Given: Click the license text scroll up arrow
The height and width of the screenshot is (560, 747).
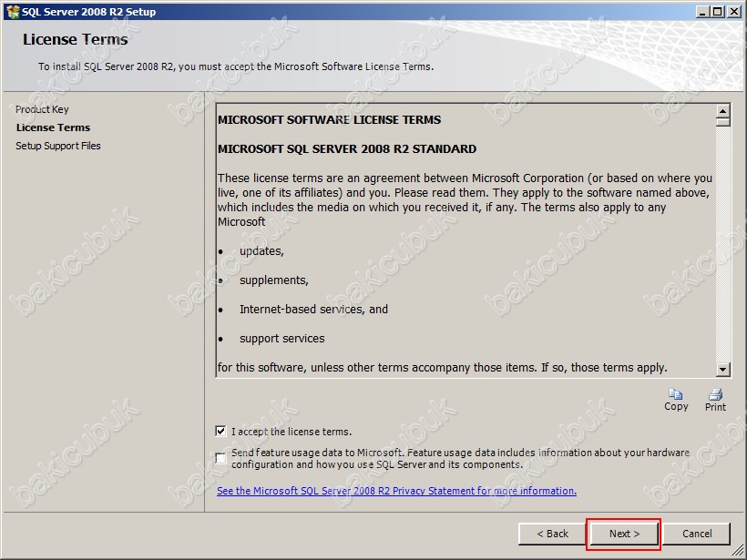Looking at the screenshot, I should pyautogui.click(x=723, y=112).
